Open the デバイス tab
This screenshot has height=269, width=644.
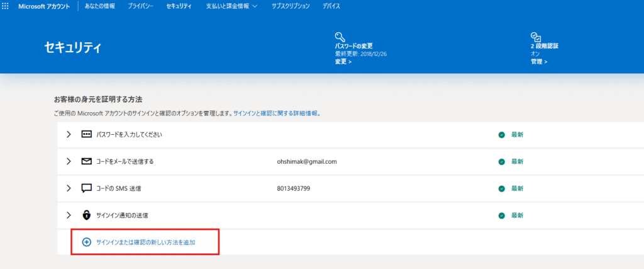tap(331, 6)
